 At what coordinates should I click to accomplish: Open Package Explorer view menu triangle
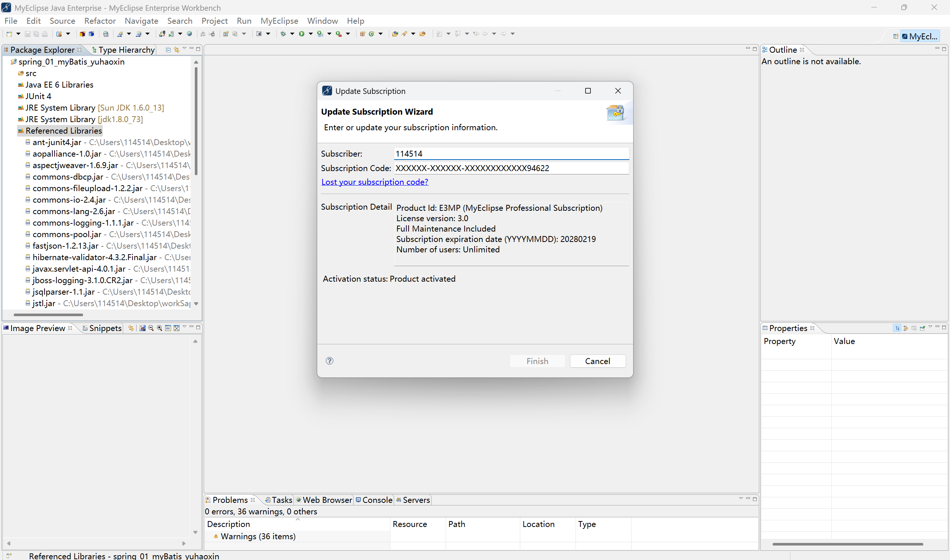pos(184,48)
